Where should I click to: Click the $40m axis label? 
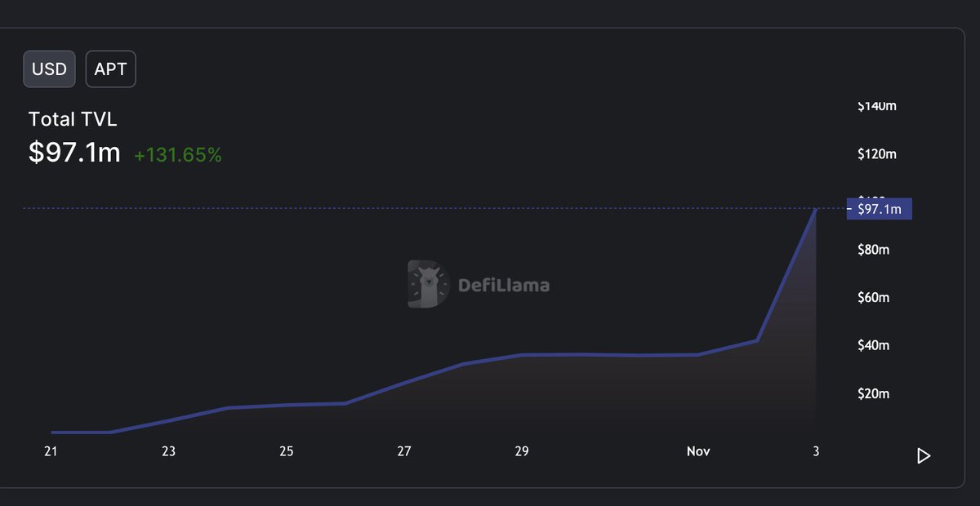pos(873,345)
